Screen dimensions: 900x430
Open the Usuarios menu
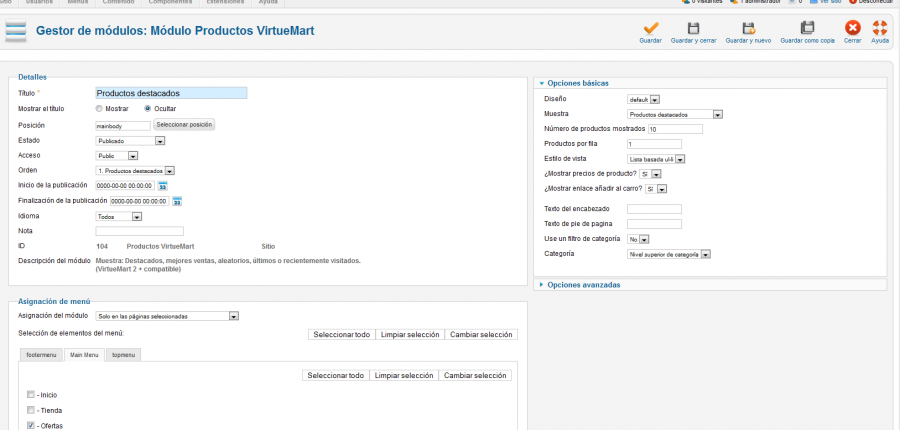click(x=40, y=3)
